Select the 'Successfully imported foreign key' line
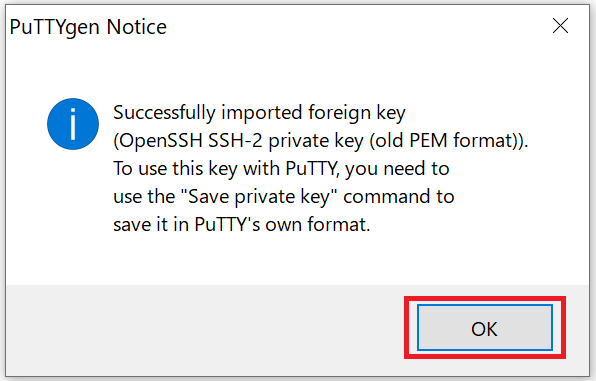This screenshot has height=381, width=596. (x=259, y=113)
